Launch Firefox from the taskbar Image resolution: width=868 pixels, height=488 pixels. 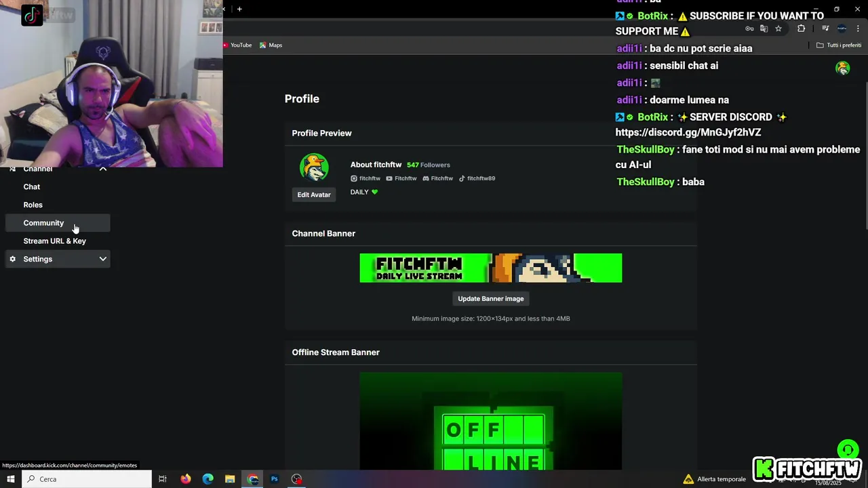tap(185, 479)
